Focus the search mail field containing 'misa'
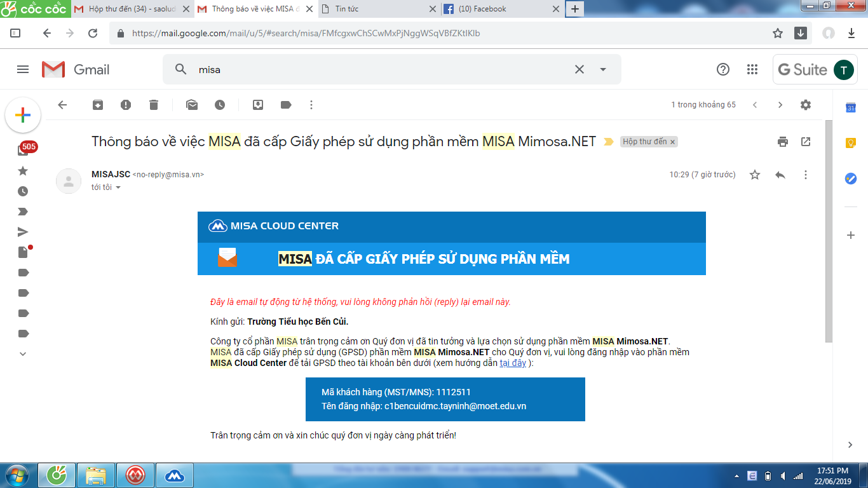The height and width of the screenshot is (488, 868). click(381, 69)
